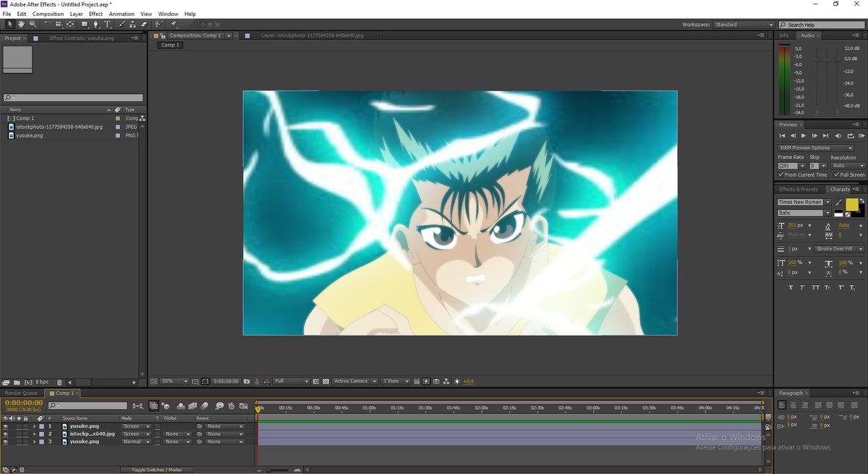Open the 50% magnification dropdown
The width and height of the screenshot is (868, 474).
coord(174,381)
